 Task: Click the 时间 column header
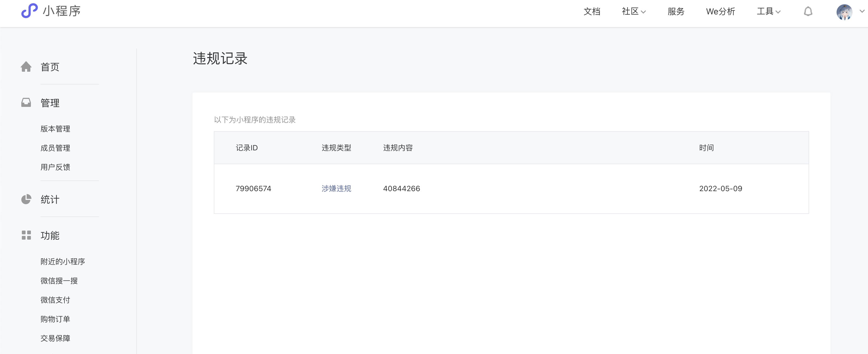click(x=706, y=148)
